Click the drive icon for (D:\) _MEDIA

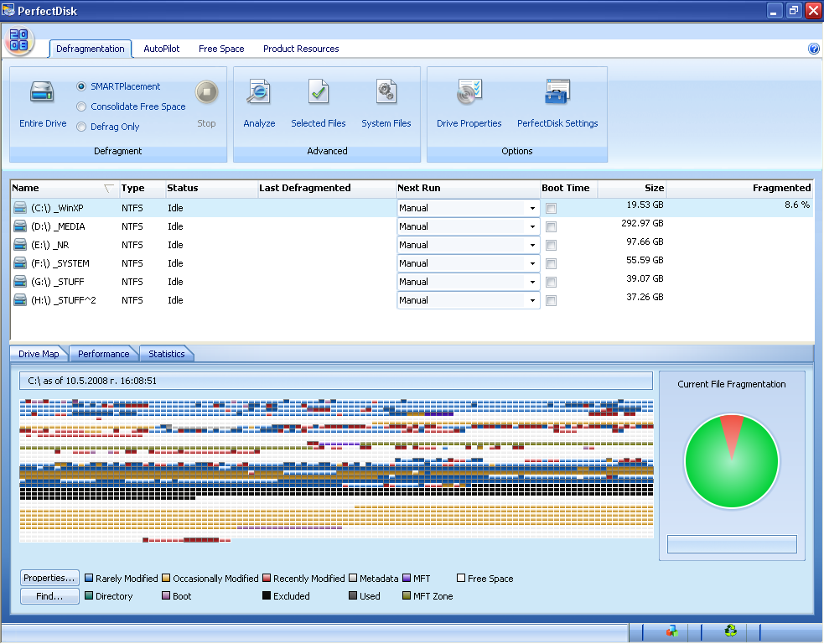pos(20,226)
